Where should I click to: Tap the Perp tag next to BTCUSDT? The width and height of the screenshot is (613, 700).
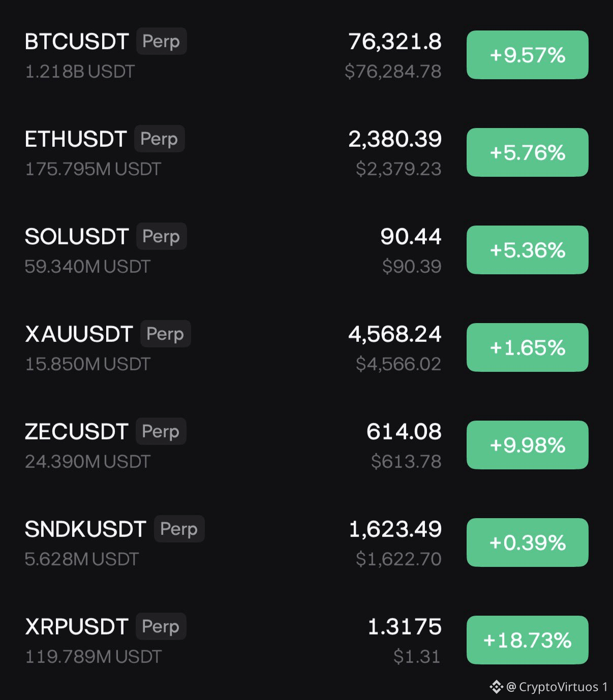pos(162,41)
